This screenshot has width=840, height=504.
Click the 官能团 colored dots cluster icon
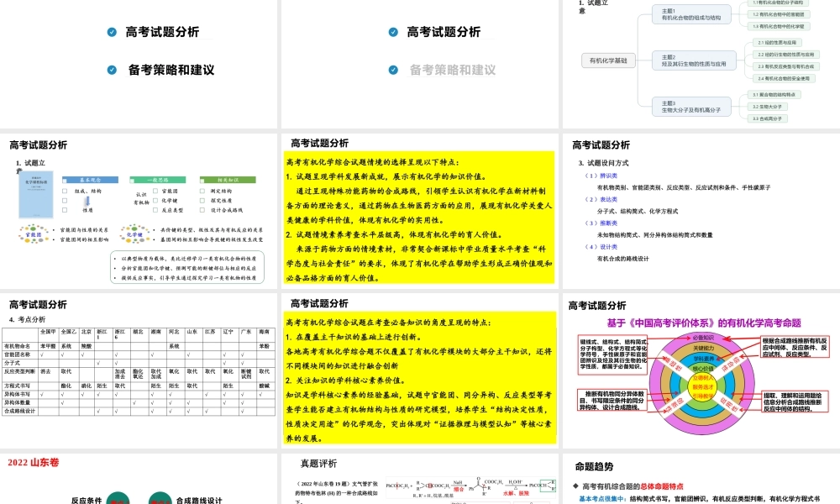34,234
